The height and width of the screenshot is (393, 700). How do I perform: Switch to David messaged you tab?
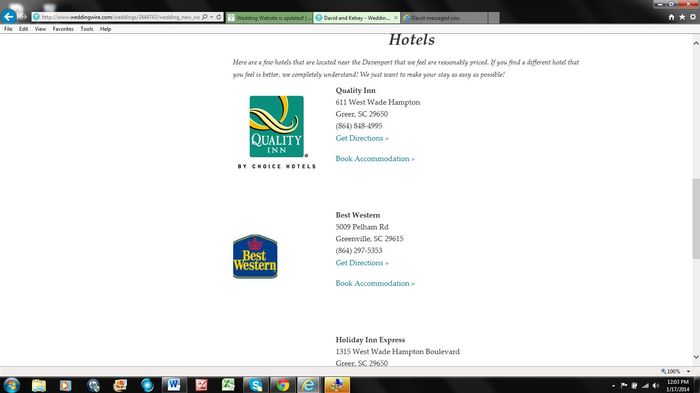(x=444, y=18)
